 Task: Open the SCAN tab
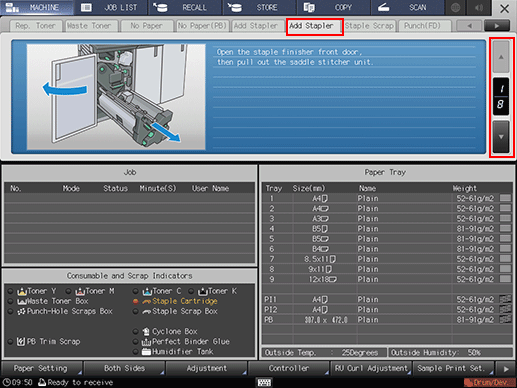click(x=407, y=7)
